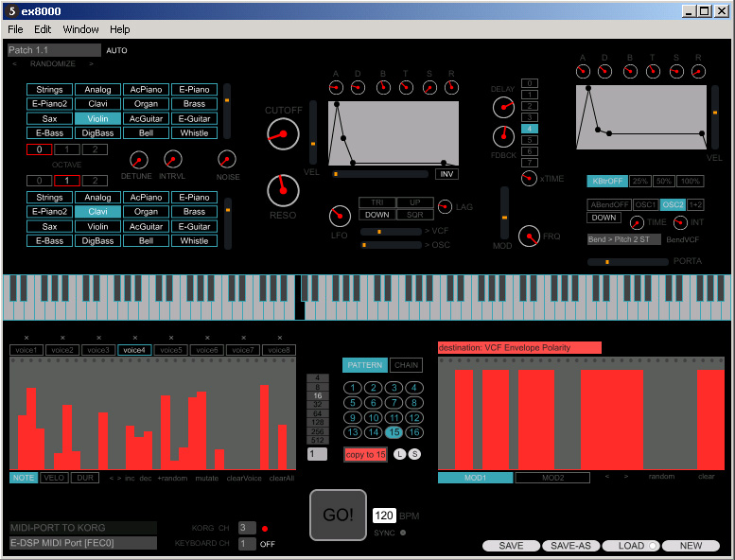Open the Bend > Pitch 2 ST selector
Image resolution: width=735 pixels, height=560 pixels.
[624, 239]
